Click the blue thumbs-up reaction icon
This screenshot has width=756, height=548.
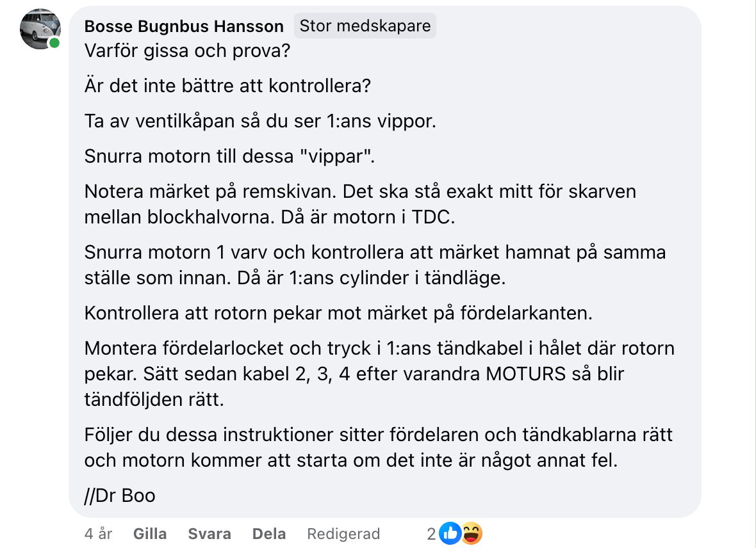(x=450, y=533)
